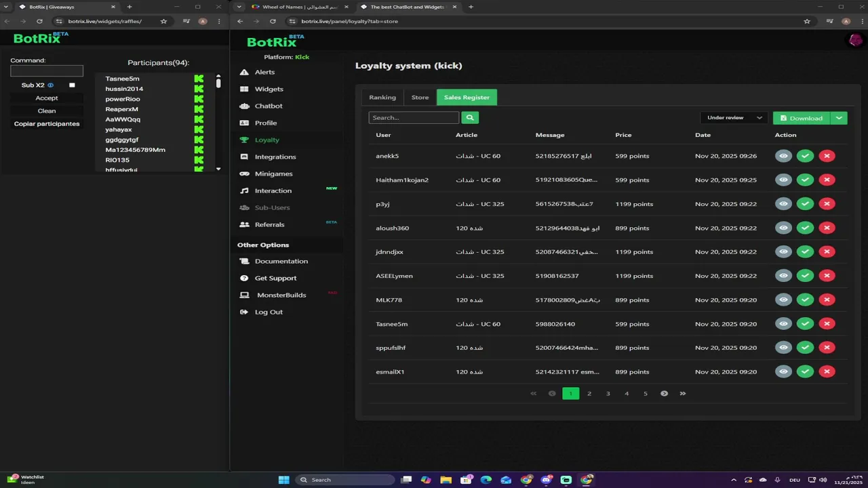View aloush360 sale details eye icon

783,228
